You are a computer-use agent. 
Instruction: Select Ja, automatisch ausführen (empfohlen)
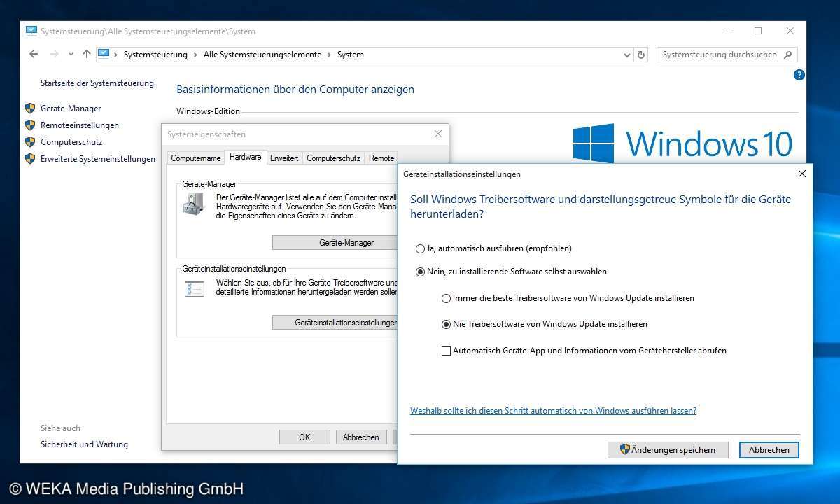493,248
